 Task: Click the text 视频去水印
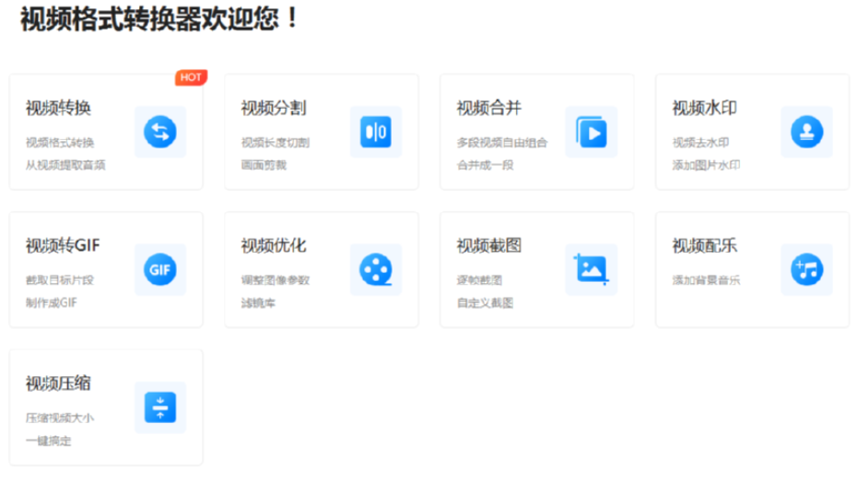pos(700,143)
